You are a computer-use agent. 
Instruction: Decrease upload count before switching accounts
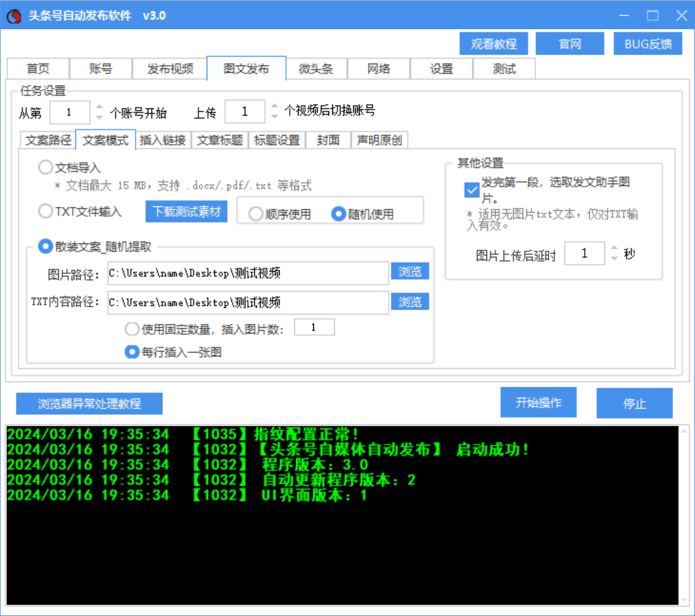point(275,117)
